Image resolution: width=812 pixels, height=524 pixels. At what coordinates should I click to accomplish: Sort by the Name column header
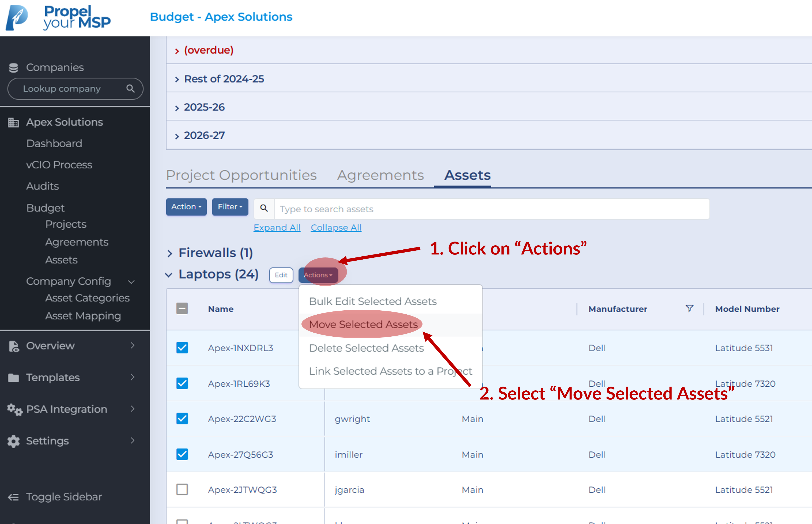point(221,309)
